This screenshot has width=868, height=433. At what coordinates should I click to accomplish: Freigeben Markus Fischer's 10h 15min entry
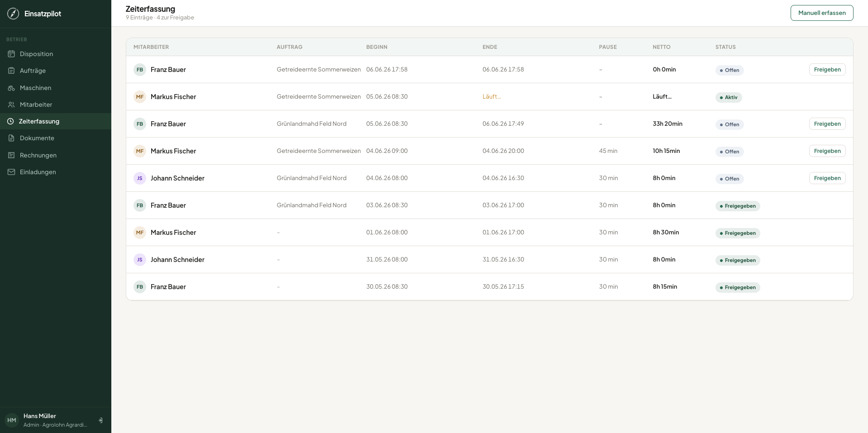coord(827,151)
